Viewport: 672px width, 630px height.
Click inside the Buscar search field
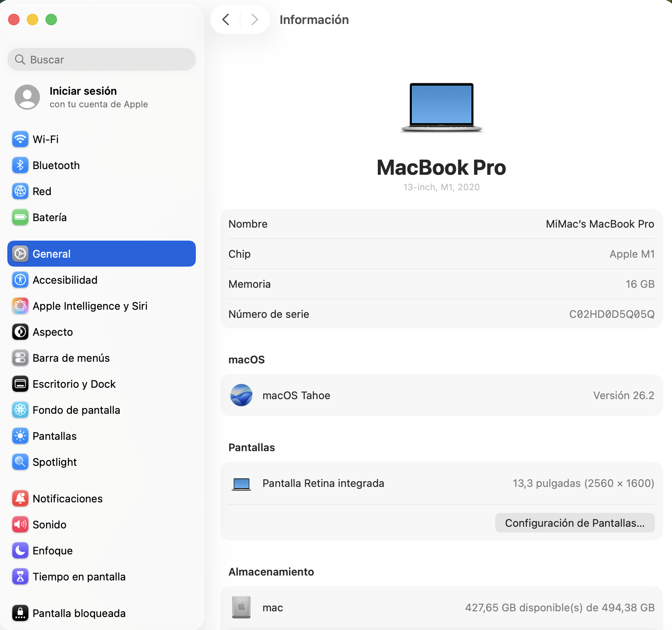coord(102,60)
